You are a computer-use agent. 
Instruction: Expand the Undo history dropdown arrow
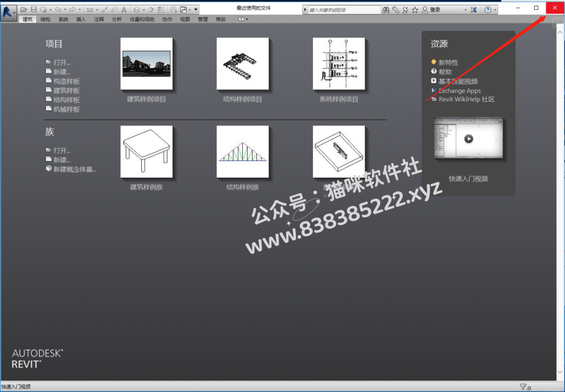point(65,10)
